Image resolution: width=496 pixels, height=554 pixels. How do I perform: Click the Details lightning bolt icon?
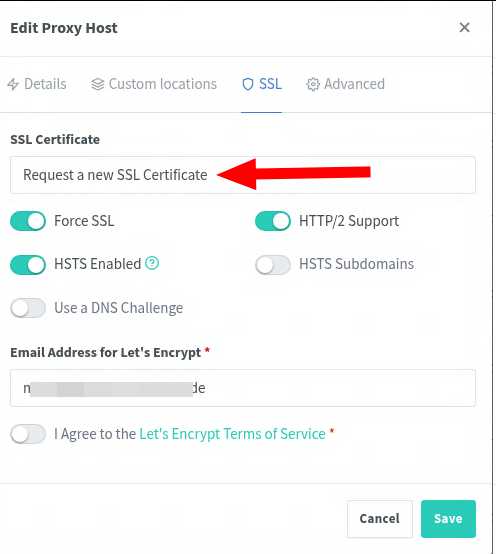point(13,84)
